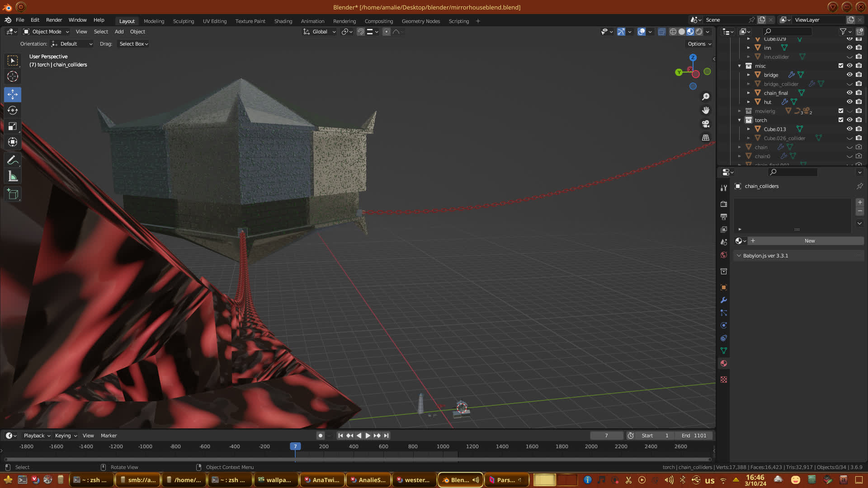Collapse the misc collection in outliner

tap(740, 66)
